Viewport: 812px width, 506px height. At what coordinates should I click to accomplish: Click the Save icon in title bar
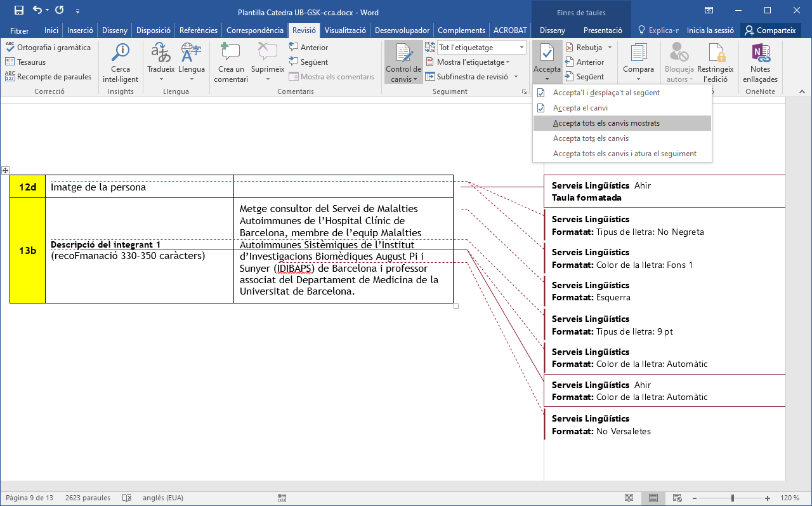18,10
